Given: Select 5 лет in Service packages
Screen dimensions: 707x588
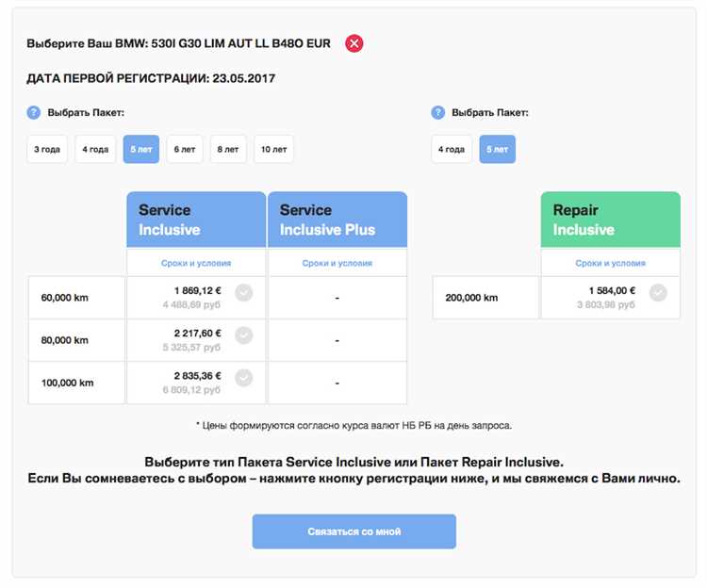Looking at the screenshot, I should pos(141,149).
